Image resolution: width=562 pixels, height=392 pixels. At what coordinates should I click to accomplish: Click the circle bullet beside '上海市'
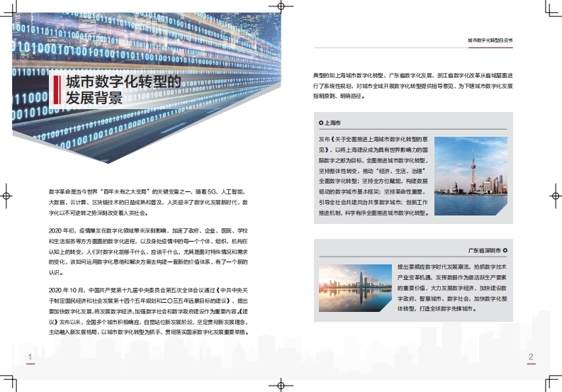(x=321, y=123)
